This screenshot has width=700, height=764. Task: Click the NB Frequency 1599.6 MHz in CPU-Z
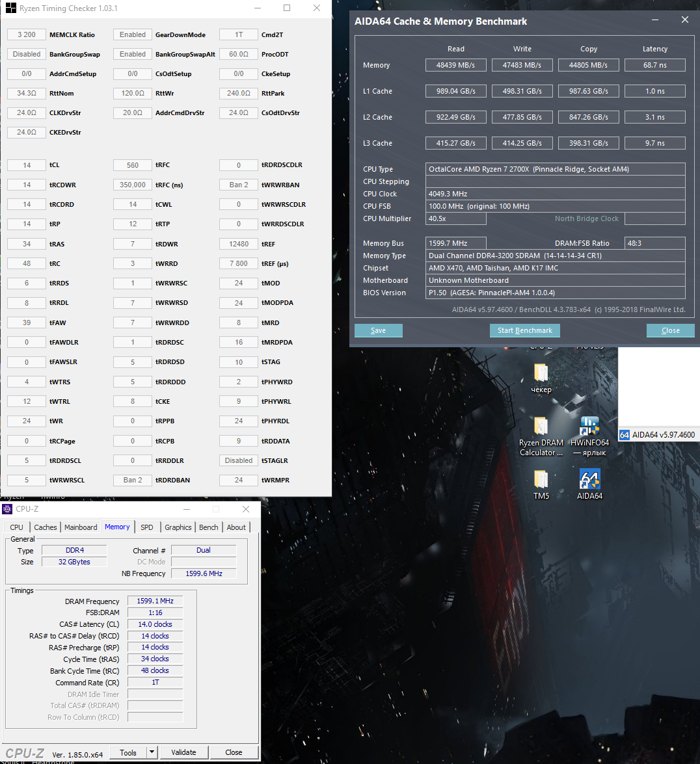[x=204, y=573]
